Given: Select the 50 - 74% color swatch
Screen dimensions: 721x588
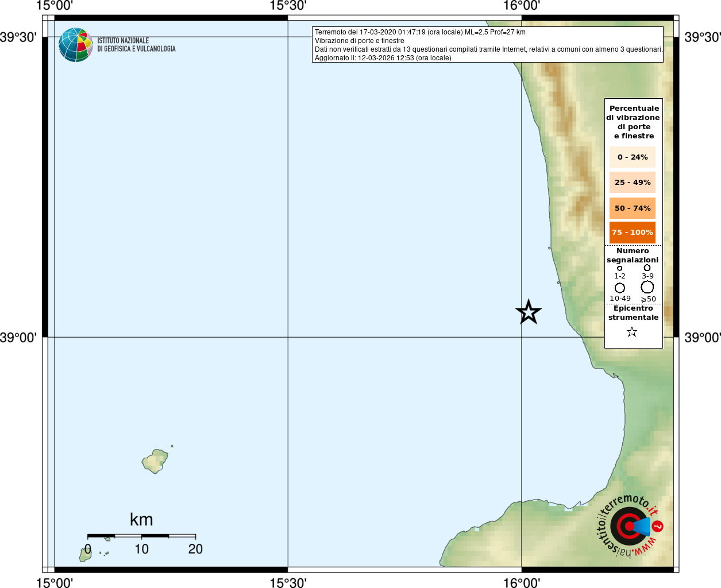Looking at the screenshot, I should pyautogui.click(x=633, y=208).
